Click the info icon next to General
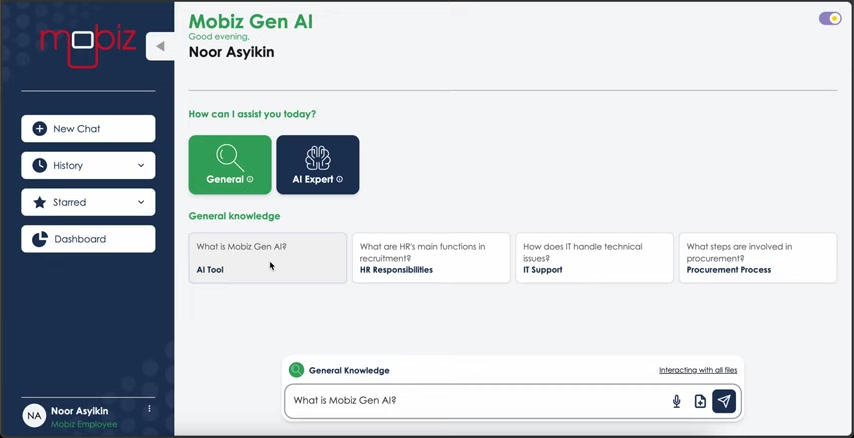This screenshot has width=854, height=438. point(250,179)
